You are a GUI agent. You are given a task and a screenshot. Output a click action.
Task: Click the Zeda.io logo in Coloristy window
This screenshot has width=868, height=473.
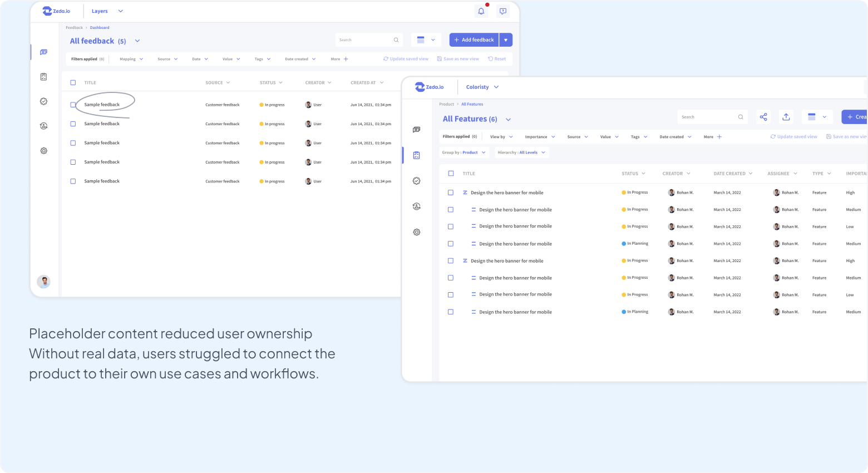coord(430,87)
